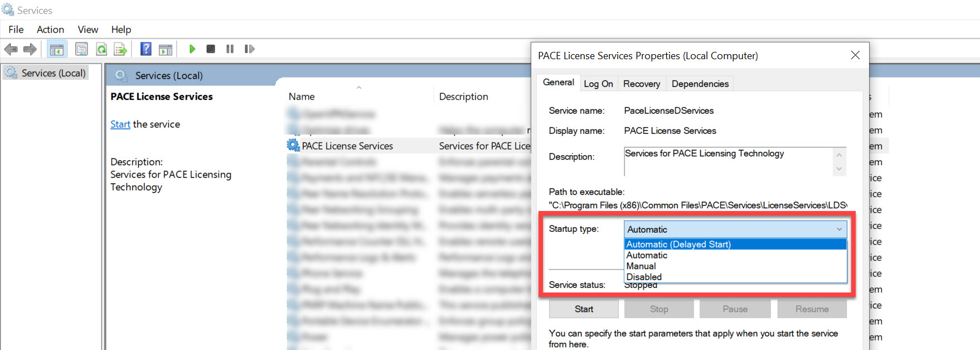Click the Restart Service toolbar icon

pos(249,49)
